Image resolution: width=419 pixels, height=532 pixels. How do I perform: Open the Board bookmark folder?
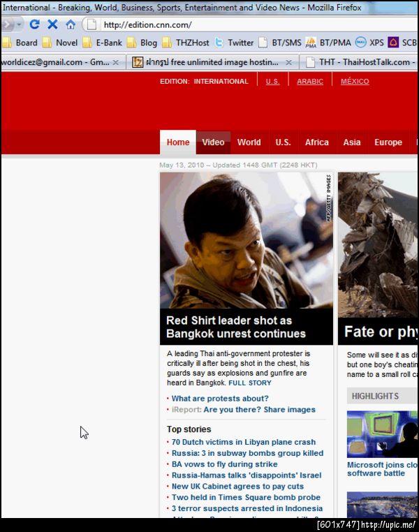pos(20,43)
